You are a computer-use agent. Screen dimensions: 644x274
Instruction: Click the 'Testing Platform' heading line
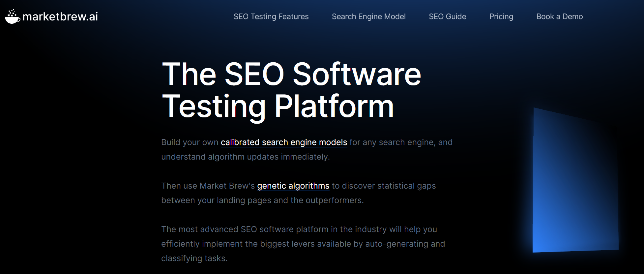(278, 106)
